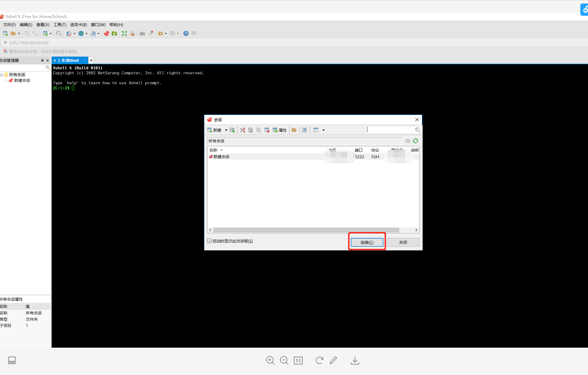Screen dimensions: 588x375
Task: Click the layout arrange icon in main toolbar
Action: click(x=172, y=33)
